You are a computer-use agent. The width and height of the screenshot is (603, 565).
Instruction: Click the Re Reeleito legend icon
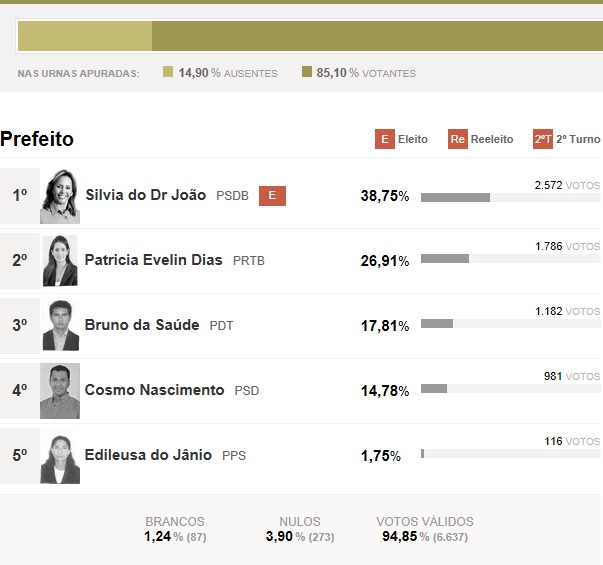pyautogui.click(x=458, y=139)
